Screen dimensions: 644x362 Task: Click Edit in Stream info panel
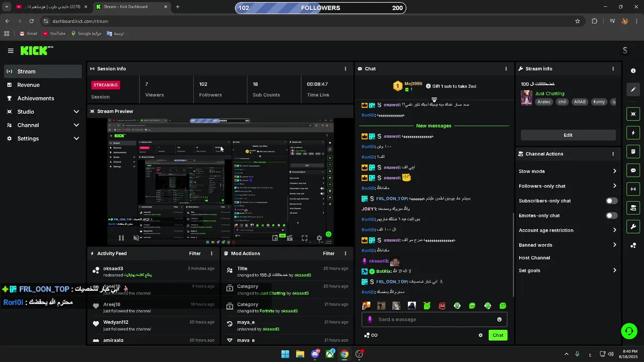point(568,135)
